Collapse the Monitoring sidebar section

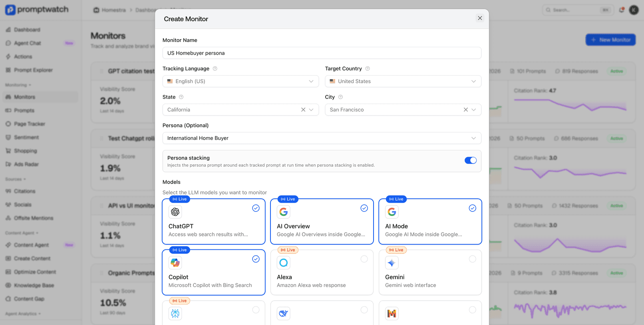click(x=18, y=85)
